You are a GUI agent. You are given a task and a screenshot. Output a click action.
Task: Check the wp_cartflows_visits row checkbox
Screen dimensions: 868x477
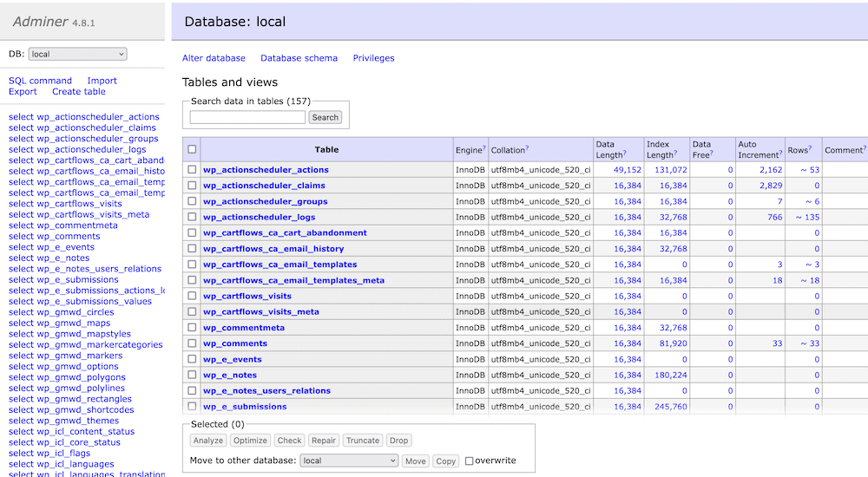[x=192, y=296]
